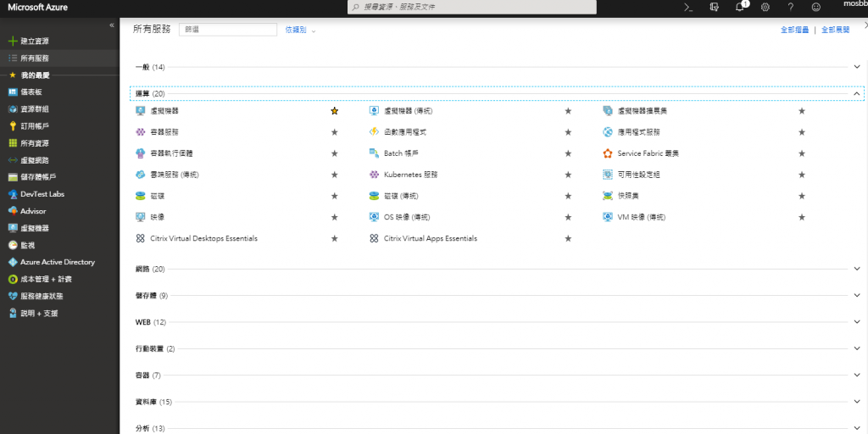Click the Function App lightning icon
Viewport: 868px width, 434px height.
(x=374, y=132)
